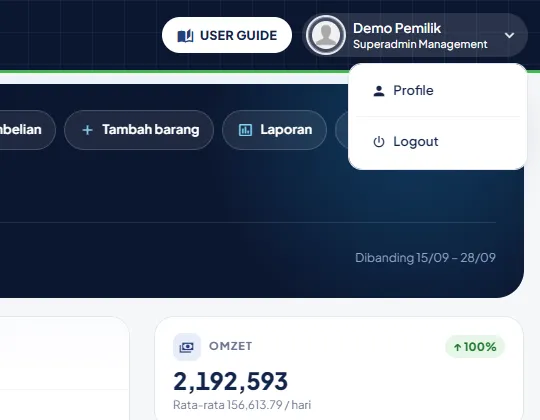Click Rata-rata 156,613.79 / hari text
The height and width of the screenshot is (420, 540).
tap(242, 405)
